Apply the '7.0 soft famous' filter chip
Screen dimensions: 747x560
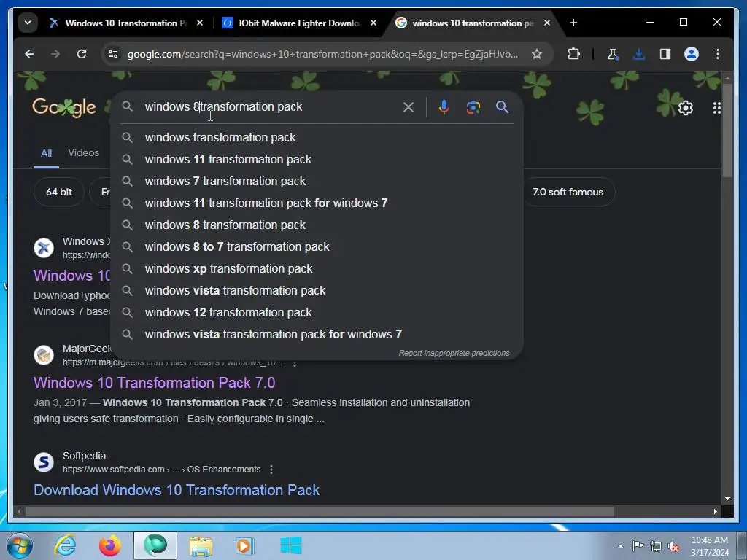tap(568, 192)
